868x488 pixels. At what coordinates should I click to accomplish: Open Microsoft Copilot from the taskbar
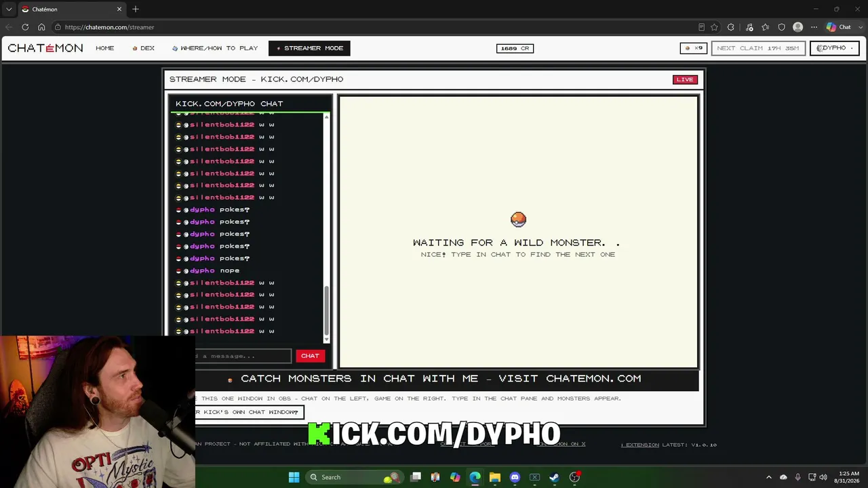tap(455, 477)
